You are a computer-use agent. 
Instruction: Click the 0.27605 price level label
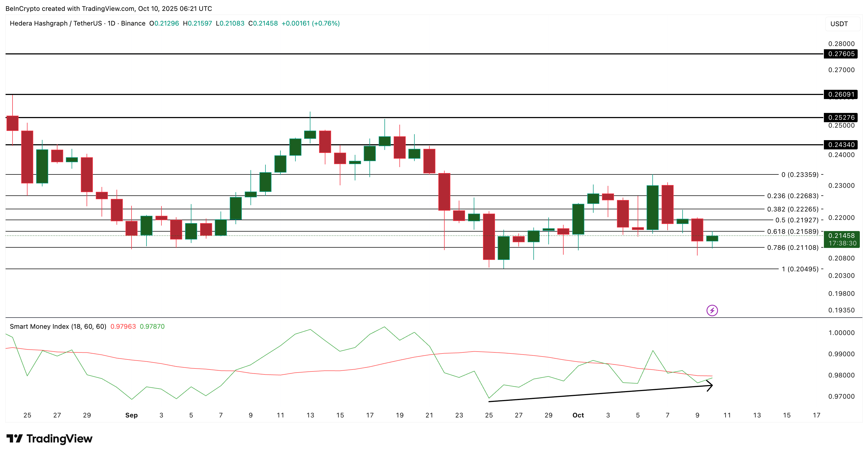(841, 54)
